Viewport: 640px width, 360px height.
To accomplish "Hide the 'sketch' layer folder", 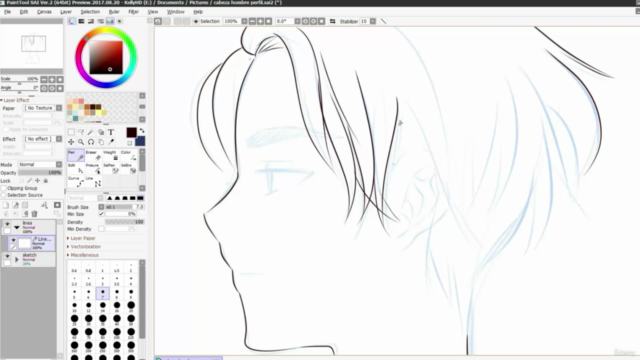I will pyautogui.click(x=7, y=256).
